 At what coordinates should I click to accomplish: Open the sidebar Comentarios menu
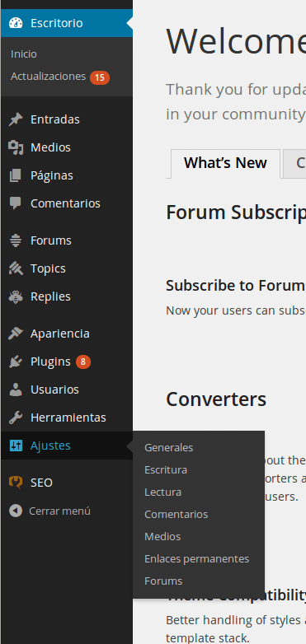click(x=67, y=203)
